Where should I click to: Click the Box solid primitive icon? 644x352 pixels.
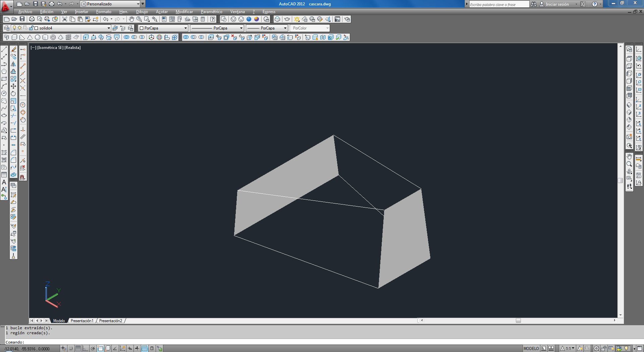coord(14,37)
